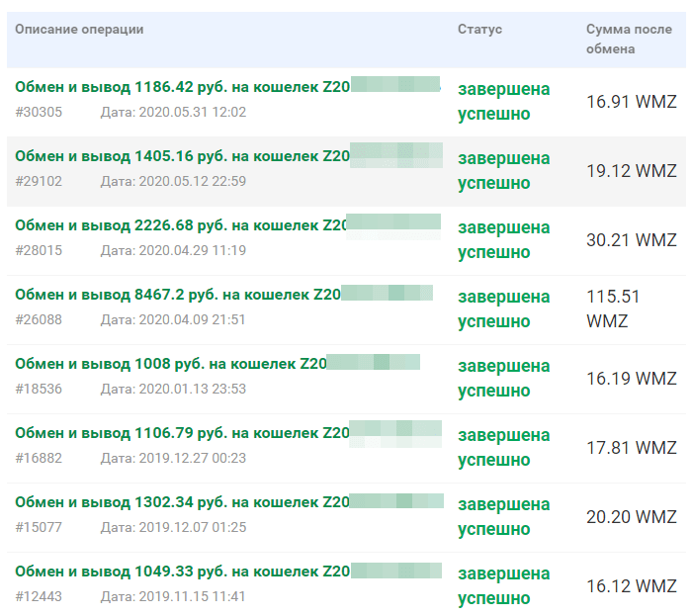
Task: Click amount 16.12 WMZ
Action: (632, 587)
